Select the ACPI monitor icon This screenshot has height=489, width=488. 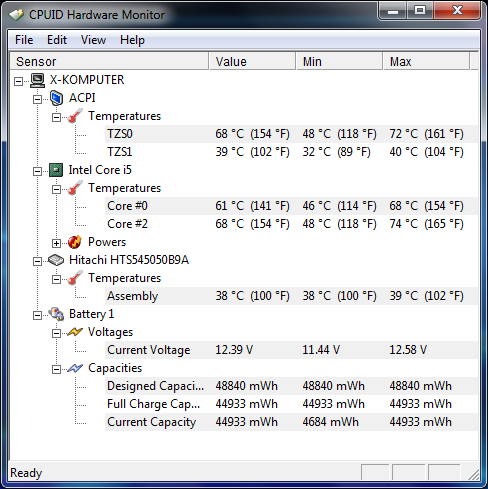[x=56, y=98]
